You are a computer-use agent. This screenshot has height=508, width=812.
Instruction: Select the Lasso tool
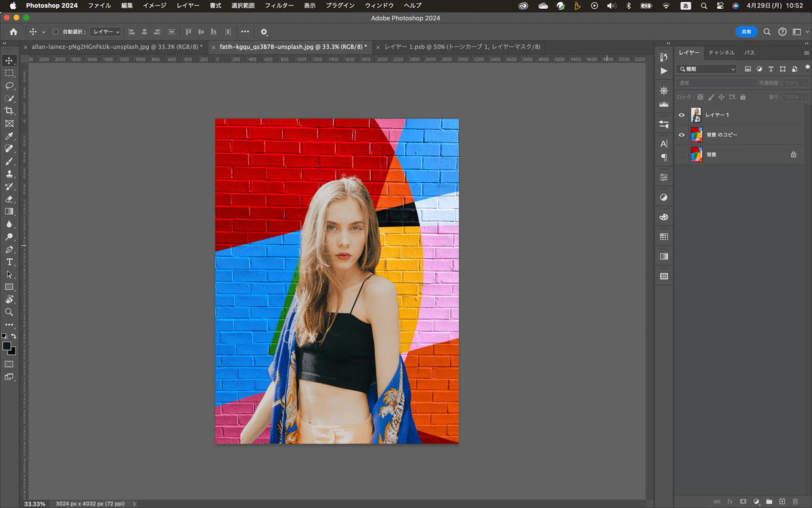[x=9, y=85]
